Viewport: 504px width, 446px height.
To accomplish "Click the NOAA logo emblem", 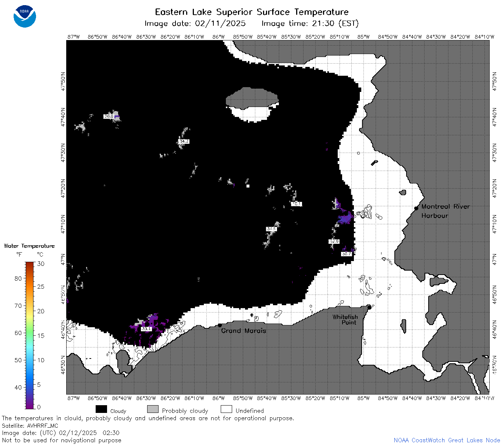I will [x=25, y=16].
